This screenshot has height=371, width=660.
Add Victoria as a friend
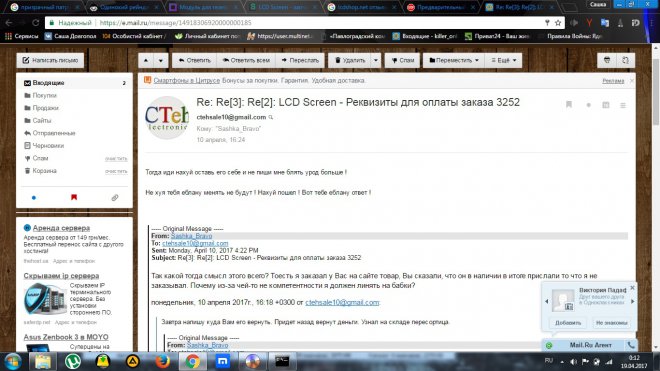(568, 323)
